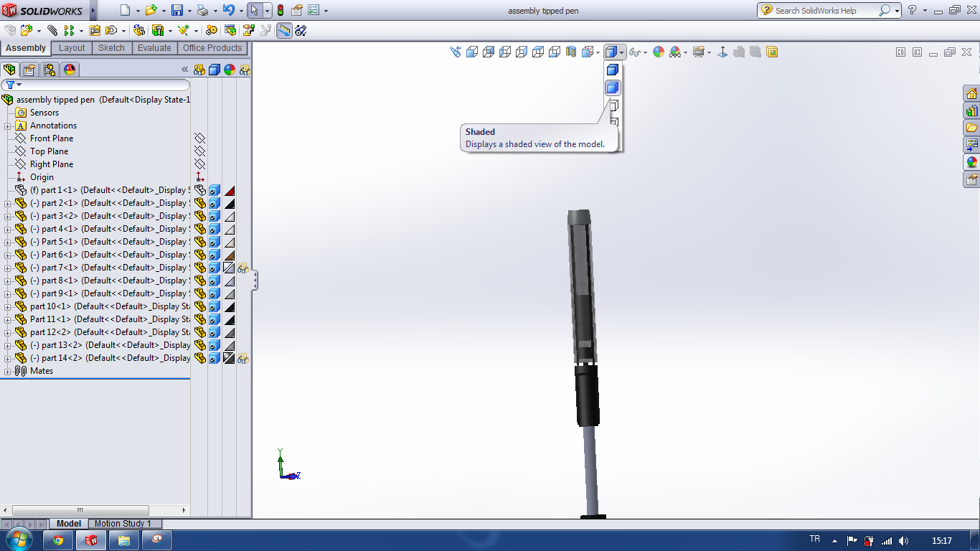
Task: Click the Save icon in the toolbar
Action: (x=176, y=11)
